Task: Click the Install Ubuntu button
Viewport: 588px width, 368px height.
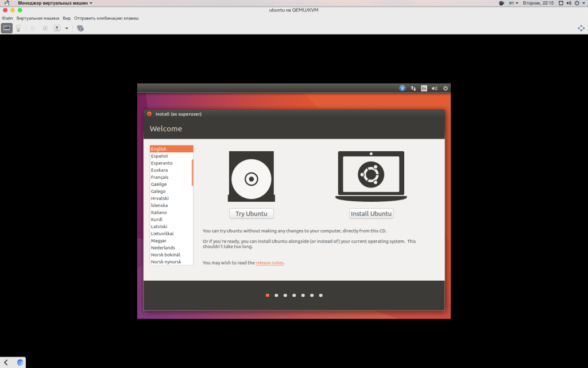Action: click(371, 214)
